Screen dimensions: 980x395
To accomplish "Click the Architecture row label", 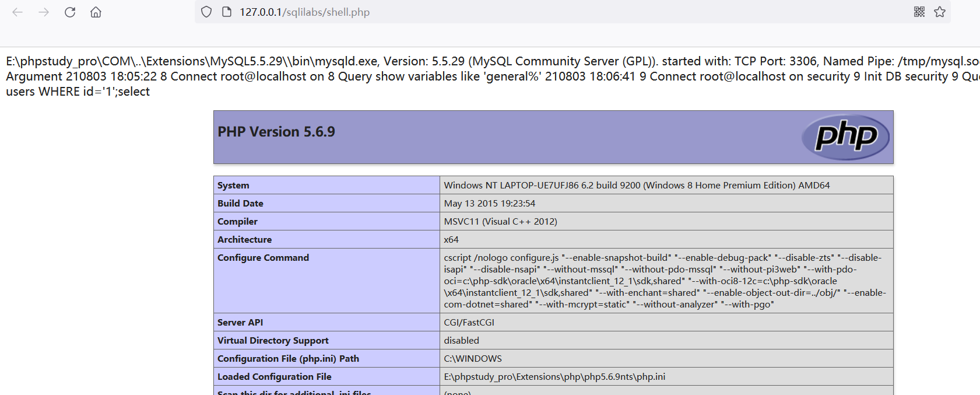I will coord(244,240).
